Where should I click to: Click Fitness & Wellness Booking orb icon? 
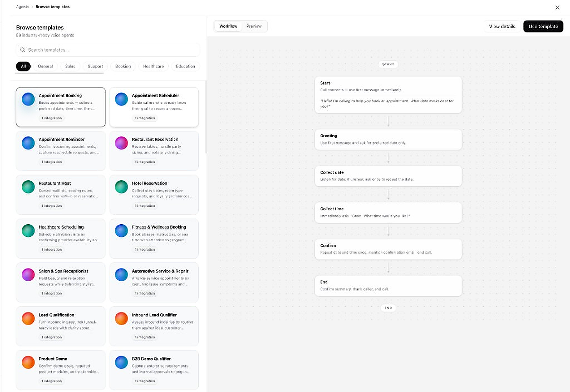click(x=121, y=231)
